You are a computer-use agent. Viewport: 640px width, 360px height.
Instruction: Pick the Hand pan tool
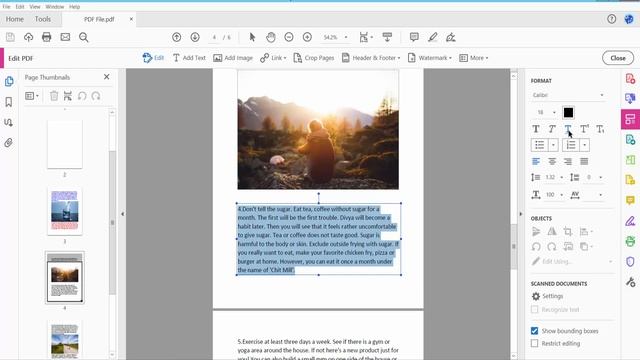[x=271, y=37]
